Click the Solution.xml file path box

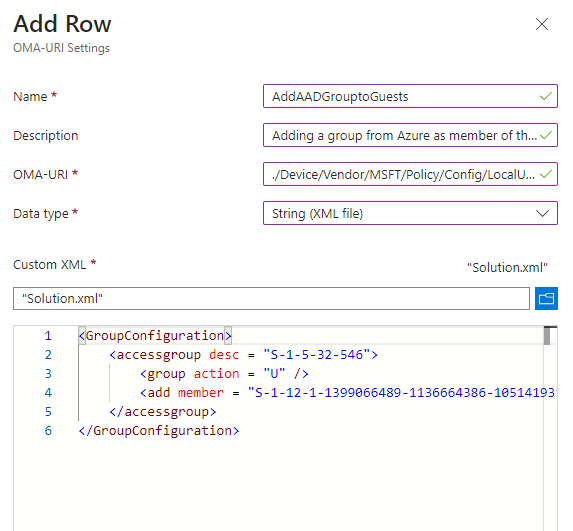(271, 299)
